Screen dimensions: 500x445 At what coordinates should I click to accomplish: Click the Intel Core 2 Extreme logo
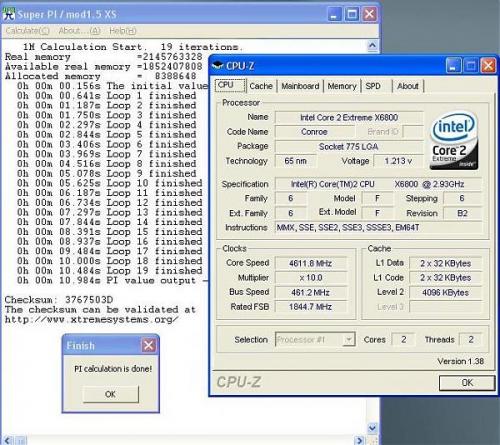(x=454, y=141)
